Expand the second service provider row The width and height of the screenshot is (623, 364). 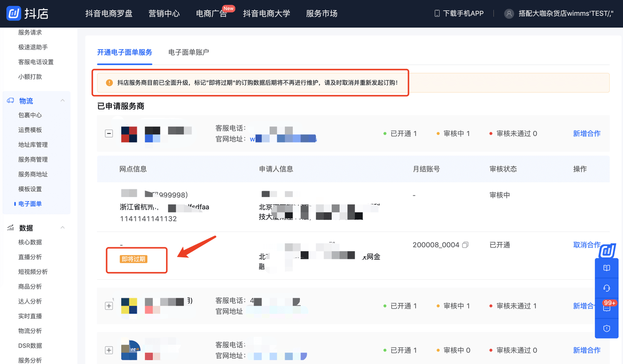click(x=109, y=306)
